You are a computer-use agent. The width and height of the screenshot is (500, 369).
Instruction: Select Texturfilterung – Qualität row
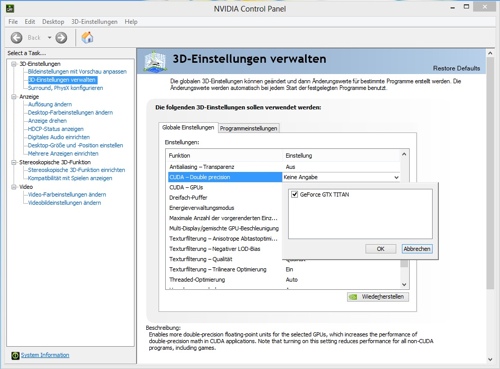coord(225,259)
